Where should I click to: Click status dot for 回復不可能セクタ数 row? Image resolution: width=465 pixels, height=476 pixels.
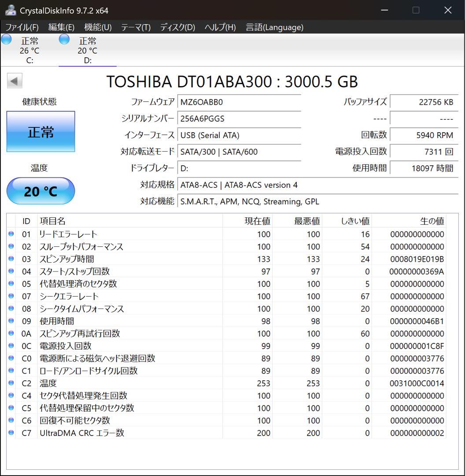(11, 420)
